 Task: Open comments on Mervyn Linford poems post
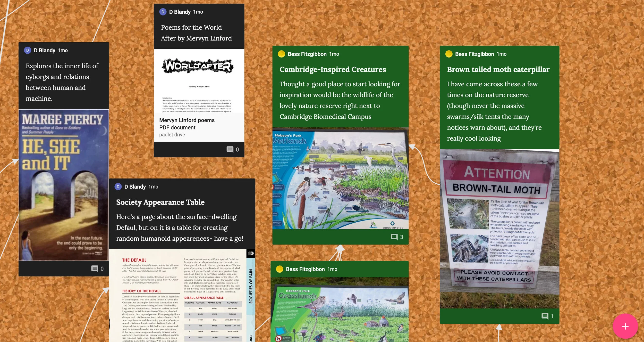click(233, 150)
